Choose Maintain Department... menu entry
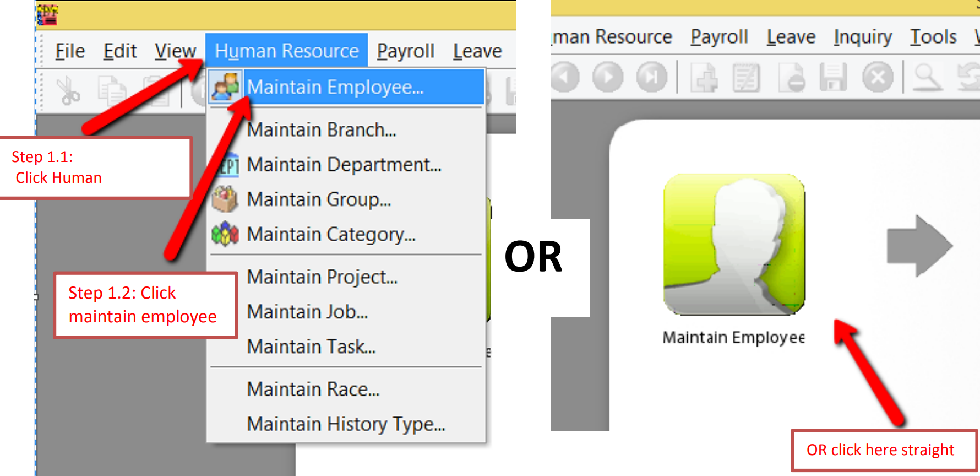The image size is (980, 476). click(x=344, y=165)
